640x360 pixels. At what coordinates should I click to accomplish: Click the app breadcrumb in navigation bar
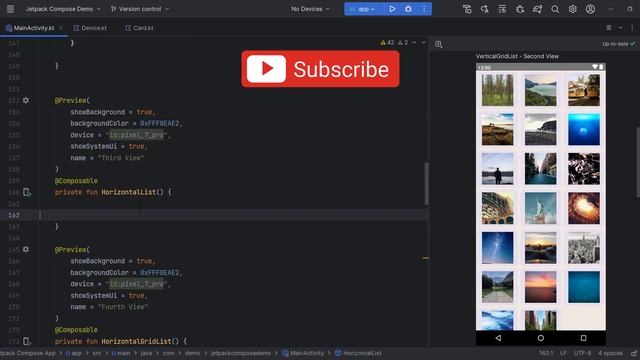74,353
